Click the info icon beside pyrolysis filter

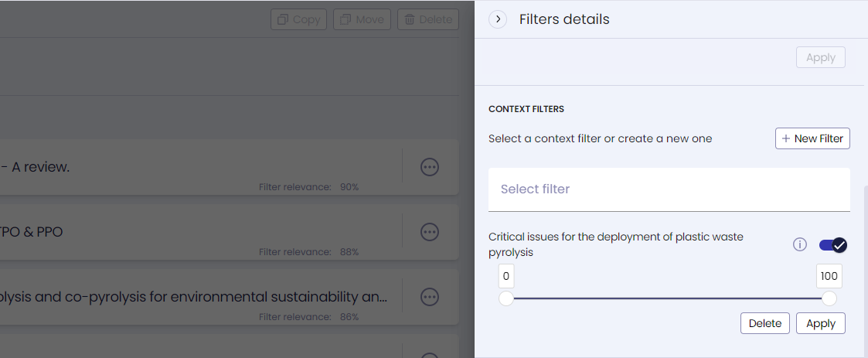(x=800, y=245)
